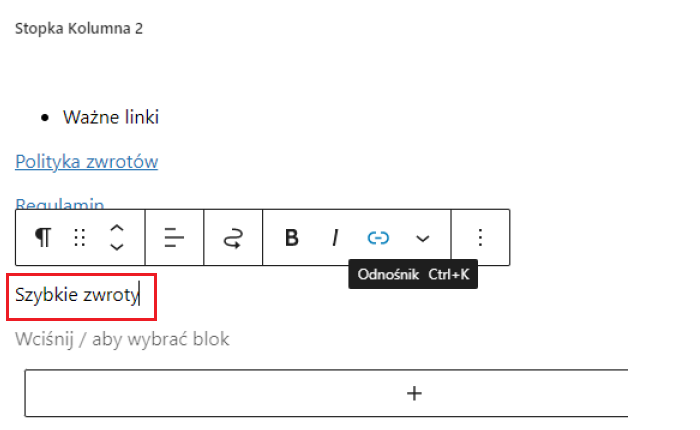
Task: Open the block options three-dot menu
Action: 480,237
